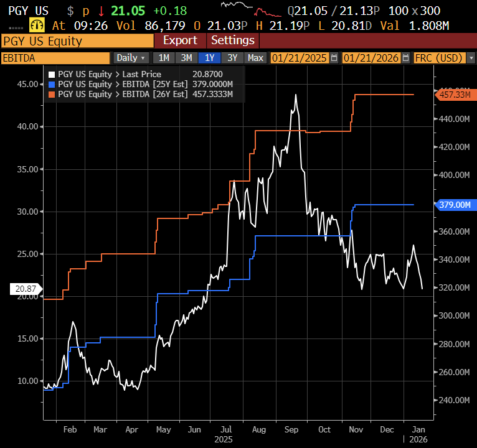Click the end date field 01/21/2026
Viewport: 477px width, 448px height.
[x=371, y=58]
